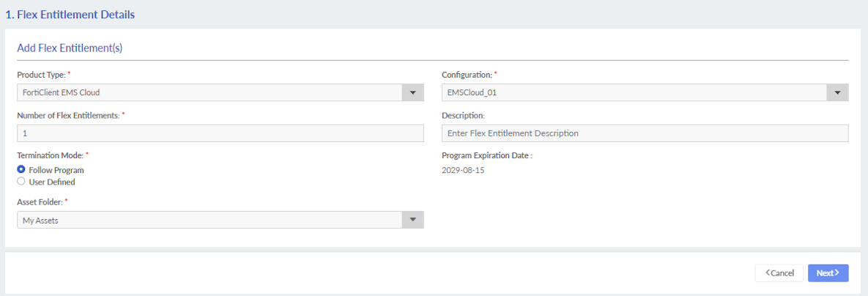Viewport: 868px width, 296px height.
Task: Click the Configuration label text
Action: pos(467,75)
